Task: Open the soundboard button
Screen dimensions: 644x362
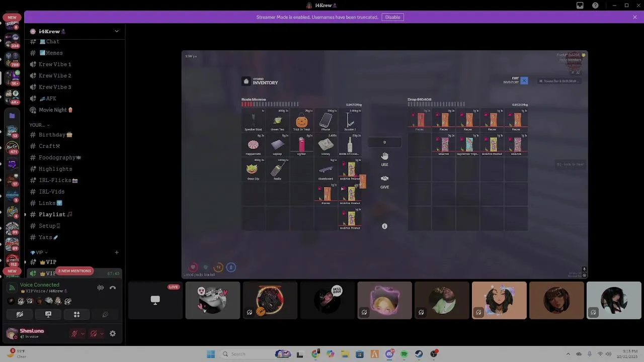Action: point(105,314)
